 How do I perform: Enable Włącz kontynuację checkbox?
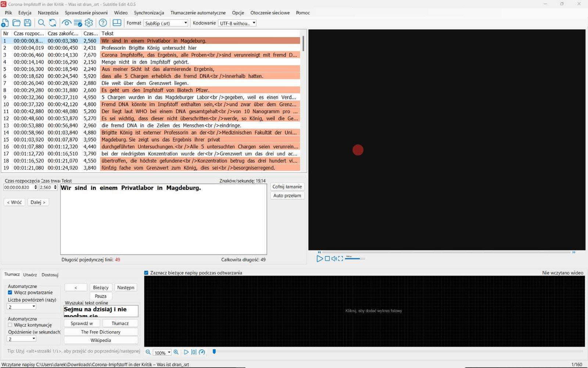10,325
